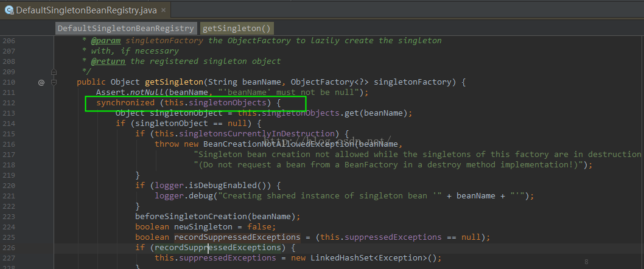The height and width of the screenshot is (269, 644).
Task: Collapse the getSingleton method fold marker at line 210
Action: coord(54,82)
